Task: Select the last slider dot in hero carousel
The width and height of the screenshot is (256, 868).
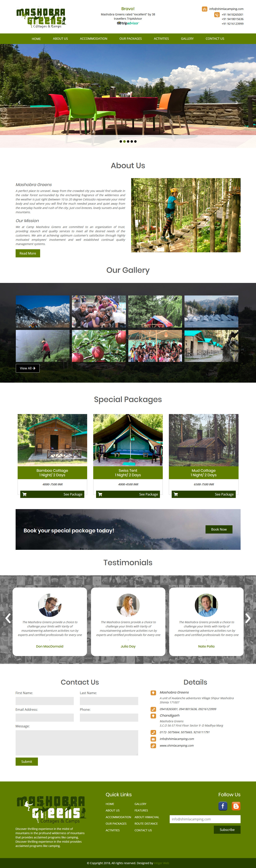Action: (x=135, y=141)
